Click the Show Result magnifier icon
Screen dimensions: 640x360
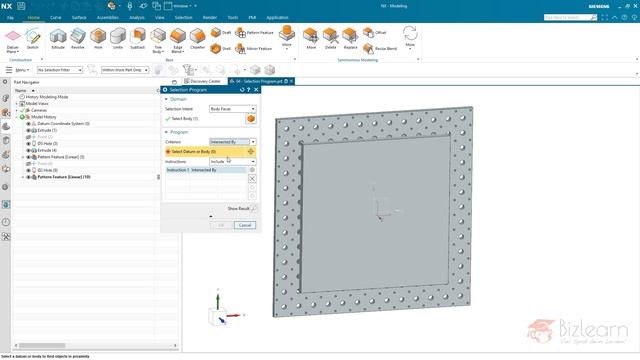[x=253, y=209]
